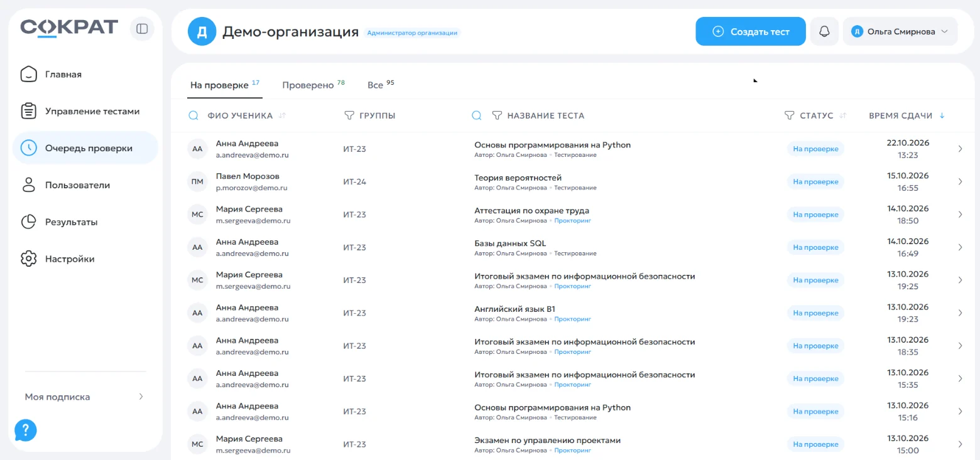Viewport: 980px width, 460px height.
Task: Select the На проверке tab
Action: [225, 85]
